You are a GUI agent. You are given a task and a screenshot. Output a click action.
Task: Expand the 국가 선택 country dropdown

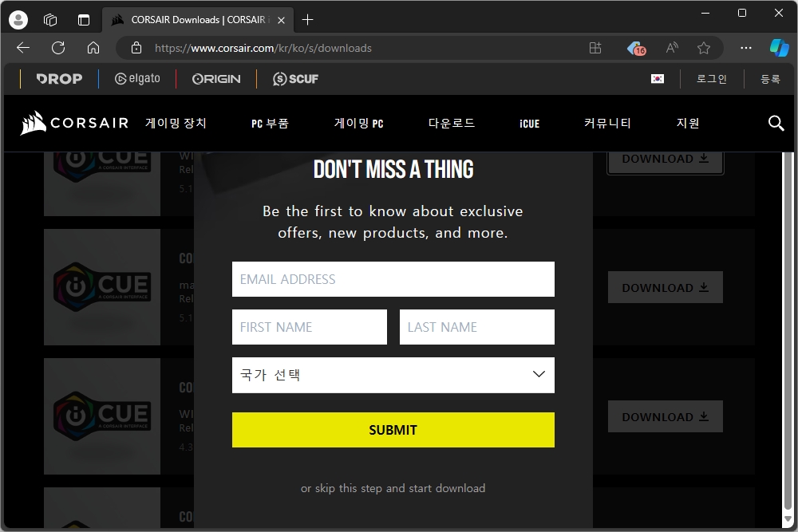[x=393, y=375]
